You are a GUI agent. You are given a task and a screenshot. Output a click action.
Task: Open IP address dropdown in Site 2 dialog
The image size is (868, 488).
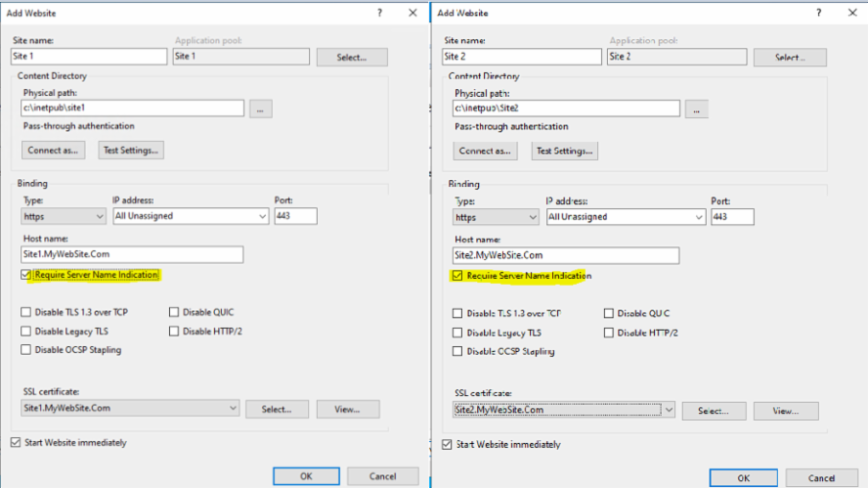point(626,217)
